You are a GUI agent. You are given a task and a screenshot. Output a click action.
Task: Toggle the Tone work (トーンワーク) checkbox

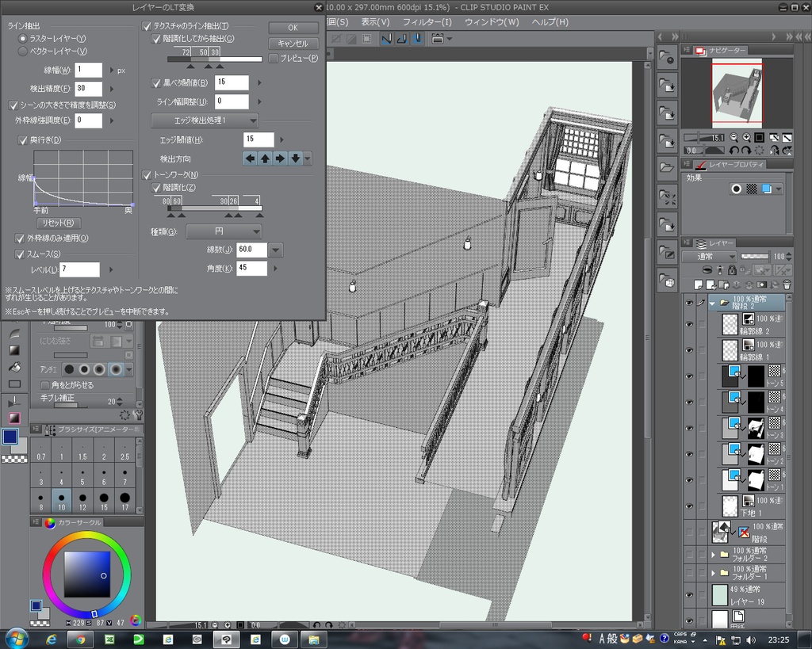tap(147, 174)
